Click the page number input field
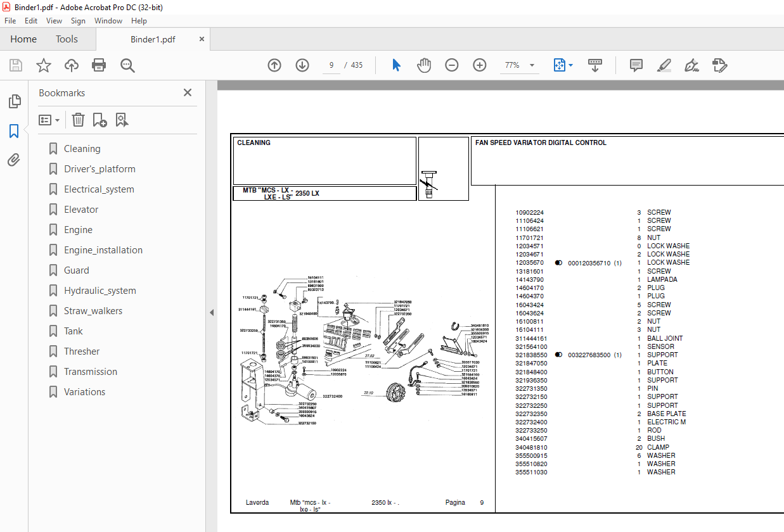This screenshot has width=784, height=532. tap(331, 65)
